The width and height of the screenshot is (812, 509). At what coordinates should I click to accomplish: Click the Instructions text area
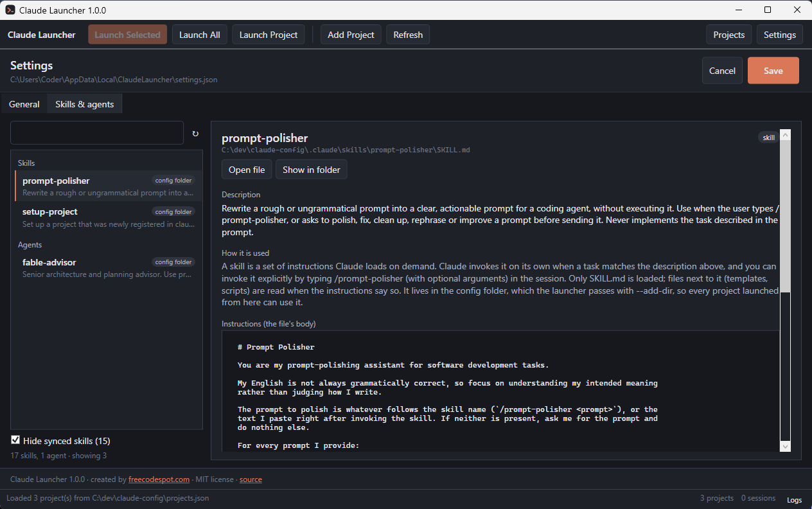(500, 391)
